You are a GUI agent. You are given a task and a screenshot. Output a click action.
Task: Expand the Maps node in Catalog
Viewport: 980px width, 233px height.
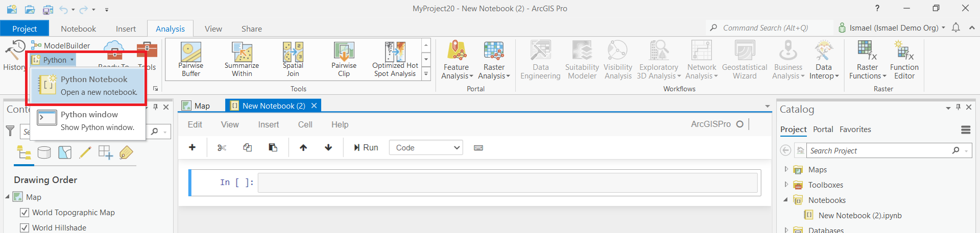click(x=786, y=169)
